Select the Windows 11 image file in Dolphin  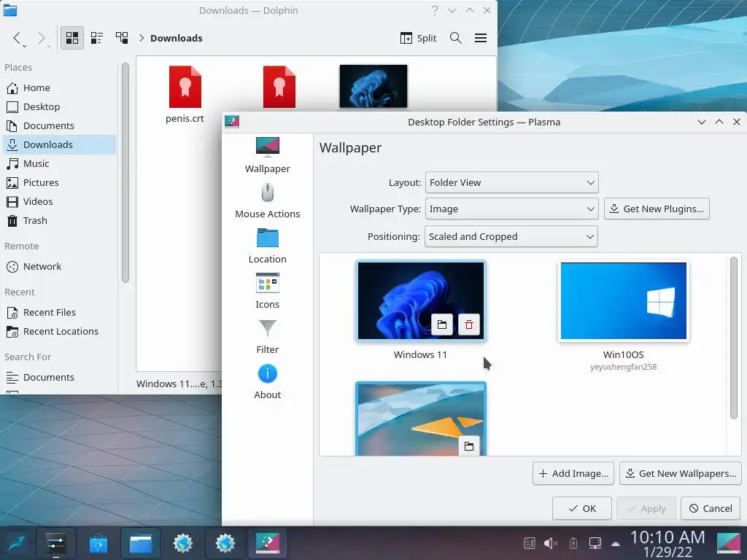(373, 86)
